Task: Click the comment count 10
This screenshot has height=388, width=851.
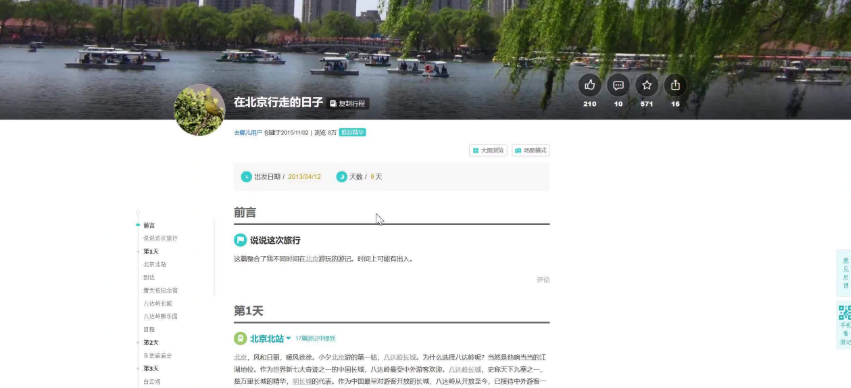Action: coord(618,104)
